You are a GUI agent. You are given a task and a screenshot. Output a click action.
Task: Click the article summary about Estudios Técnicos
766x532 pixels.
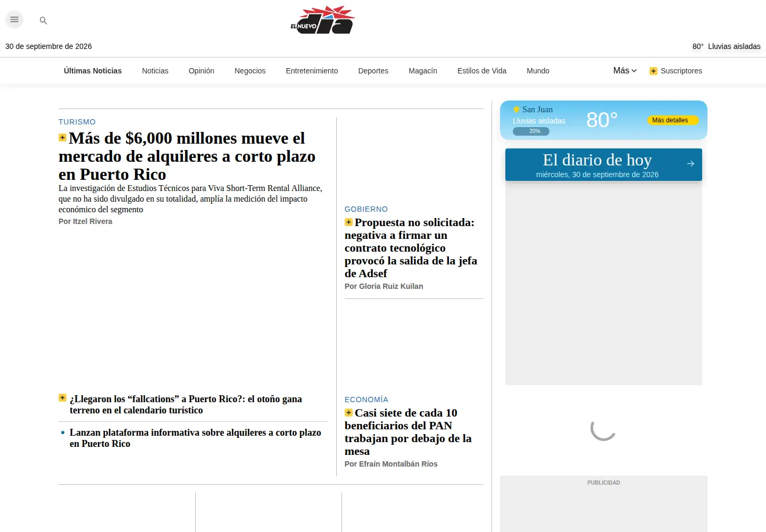pos(190,199)
